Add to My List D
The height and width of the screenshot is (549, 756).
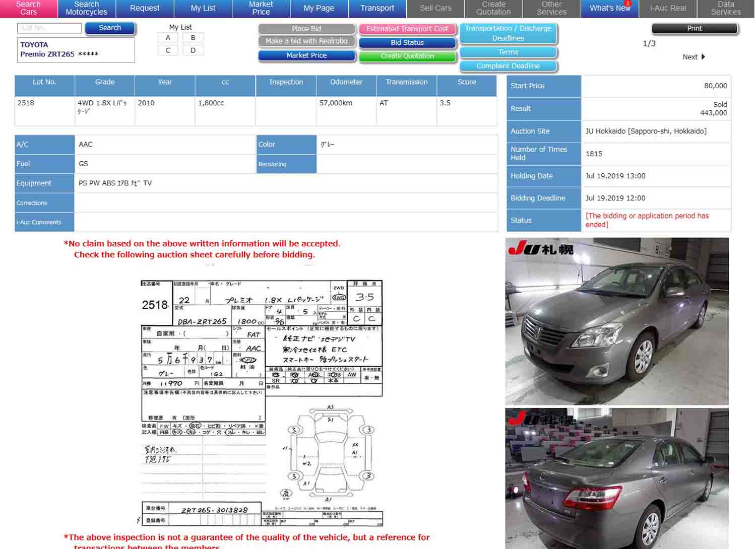click(193, 50)
